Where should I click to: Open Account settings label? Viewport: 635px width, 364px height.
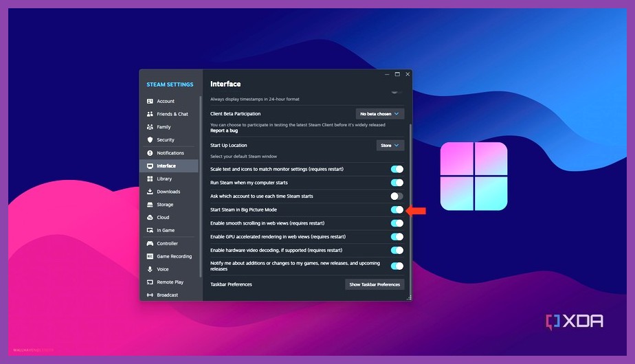(166, 101)
